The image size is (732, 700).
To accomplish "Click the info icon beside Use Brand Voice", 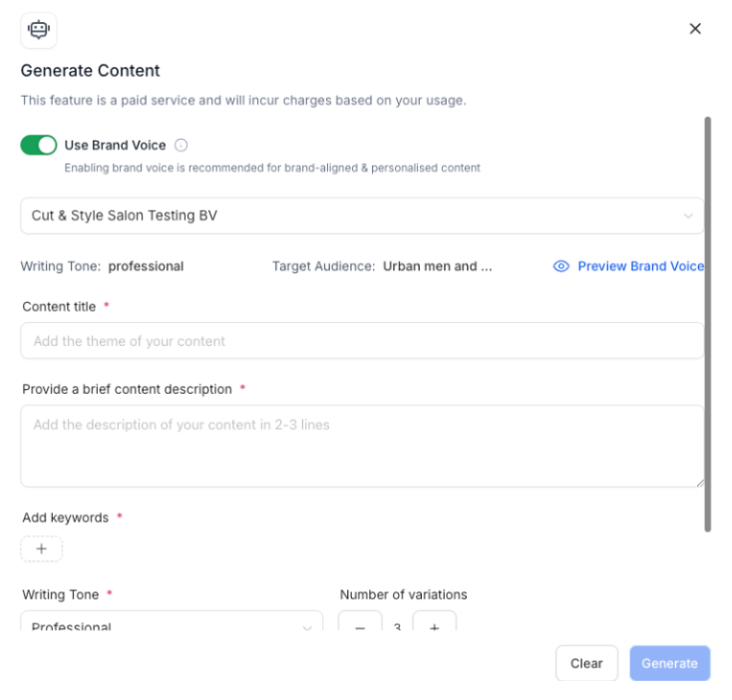I will point(182,146).
